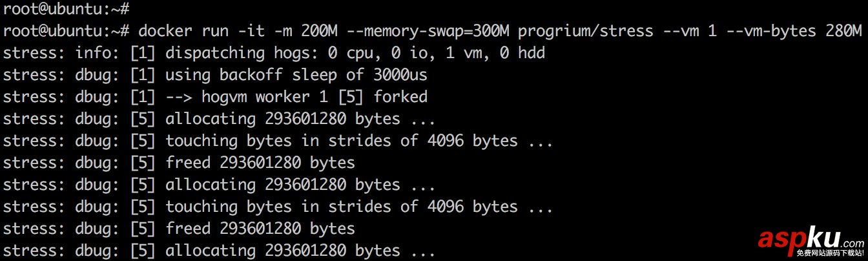This screenshot has height=261, width=868.
Task: Click the "hogvm worker 1 [5] forked" line
Action: [296, 96]
